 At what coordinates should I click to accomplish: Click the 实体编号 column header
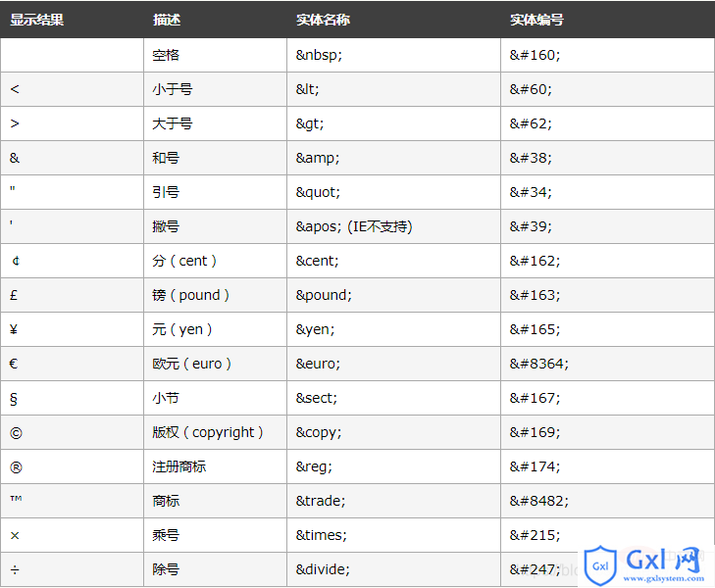pos(536,20)
